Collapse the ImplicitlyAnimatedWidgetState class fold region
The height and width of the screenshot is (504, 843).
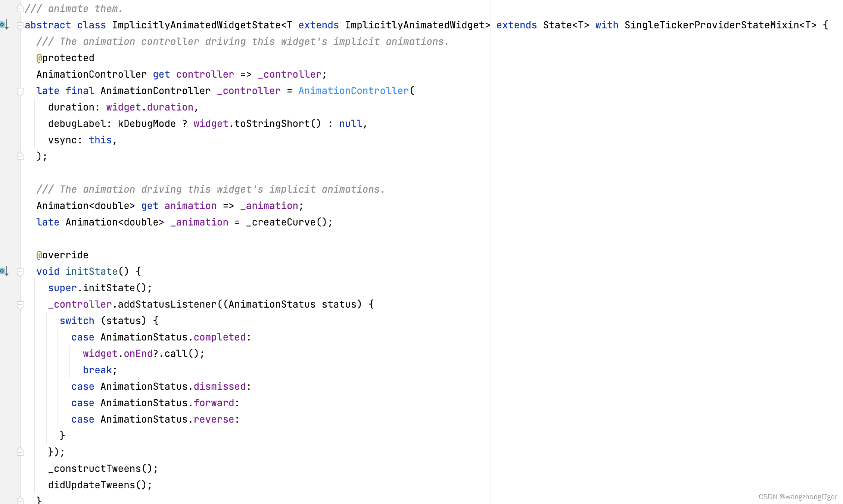tap(19, 25)
